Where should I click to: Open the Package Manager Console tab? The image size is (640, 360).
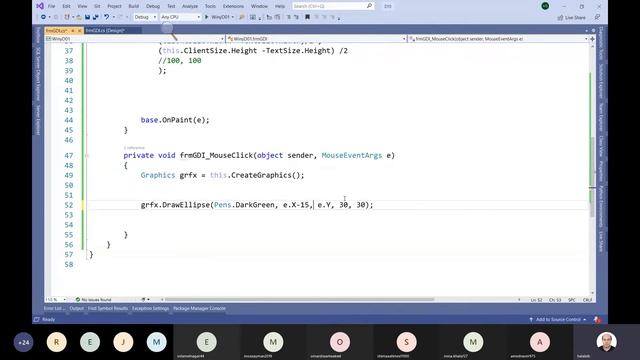199,309
